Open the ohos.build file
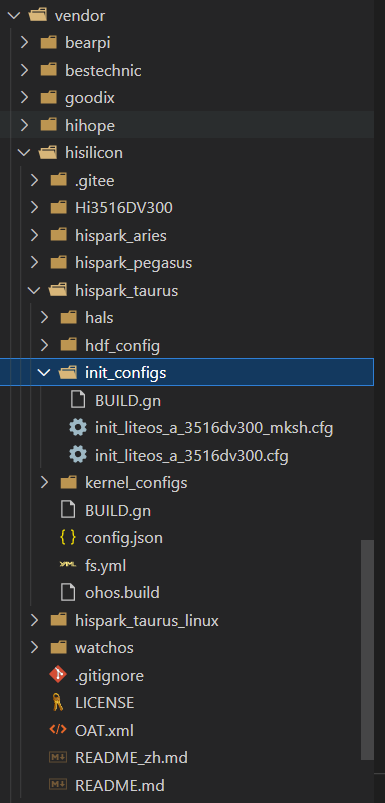 pos(122,593)
